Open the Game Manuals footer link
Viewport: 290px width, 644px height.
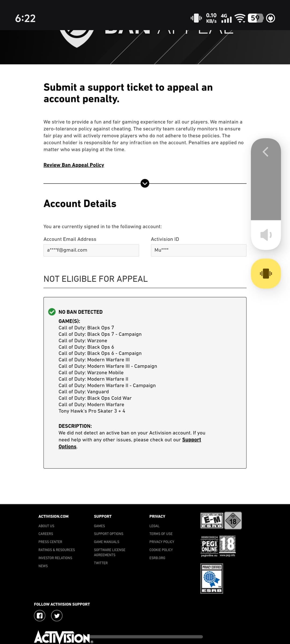tap(106, 542)
